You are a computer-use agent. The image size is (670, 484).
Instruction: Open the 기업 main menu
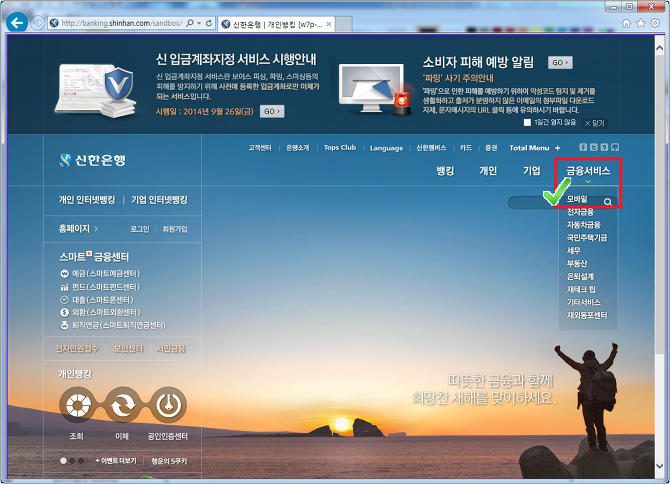tap(532, 171)
